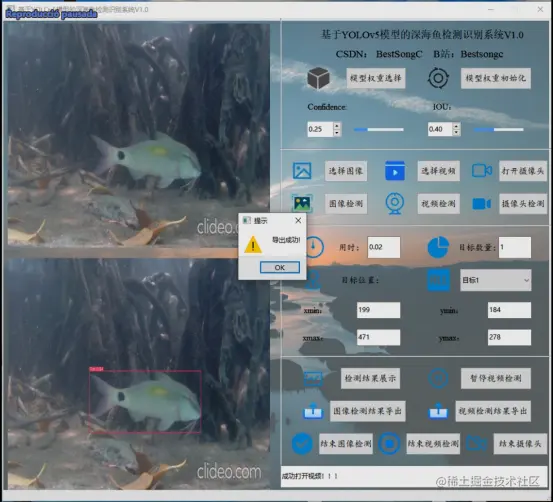Click the 图像检测 button

(346, 203)
